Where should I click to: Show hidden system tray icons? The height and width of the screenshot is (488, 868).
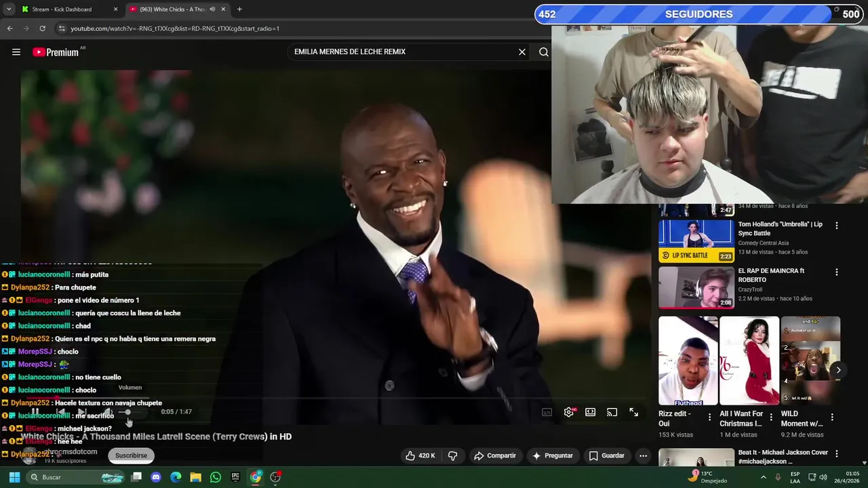click(x=764, y=477)
